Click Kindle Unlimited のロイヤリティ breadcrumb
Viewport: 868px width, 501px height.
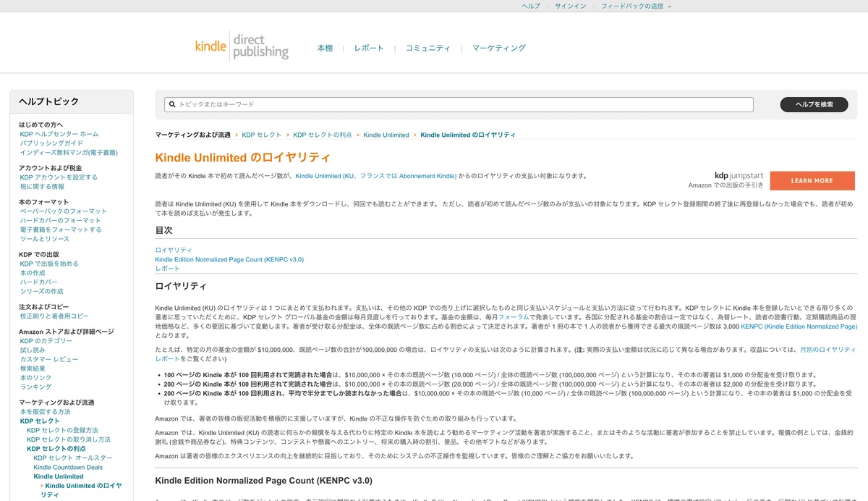click(x=468, y=135)
